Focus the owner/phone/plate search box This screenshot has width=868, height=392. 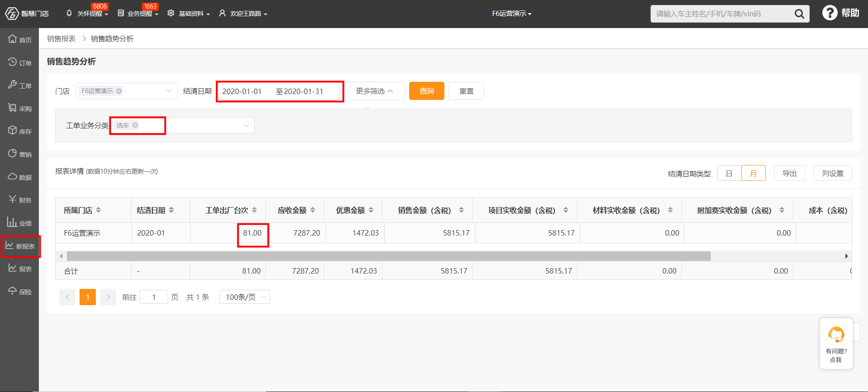[722, 14]
